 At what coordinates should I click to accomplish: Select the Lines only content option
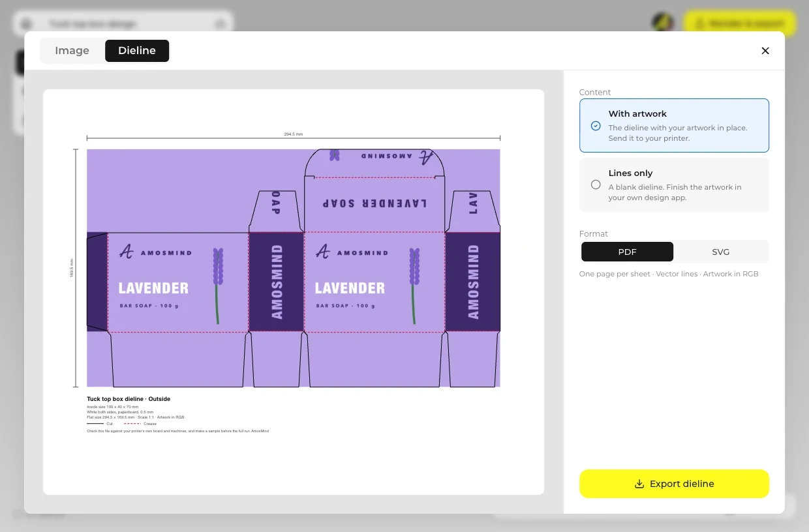pyautogui.click(x=674, y=185)
